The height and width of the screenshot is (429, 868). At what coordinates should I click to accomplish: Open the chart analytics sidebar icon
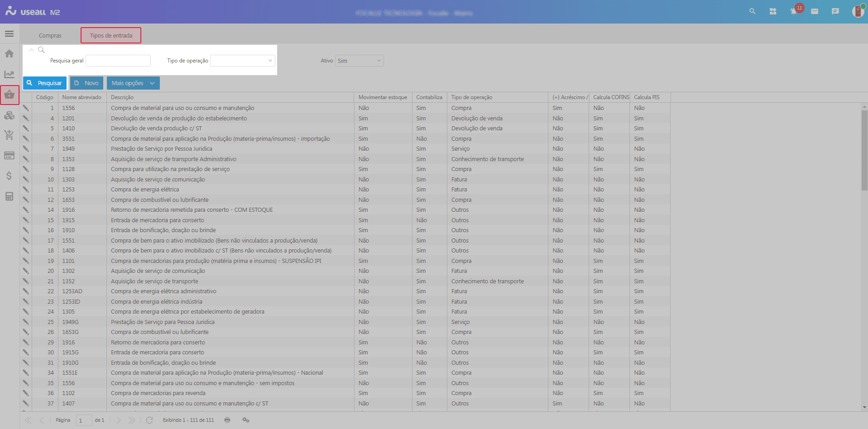[x=9, y=74]
